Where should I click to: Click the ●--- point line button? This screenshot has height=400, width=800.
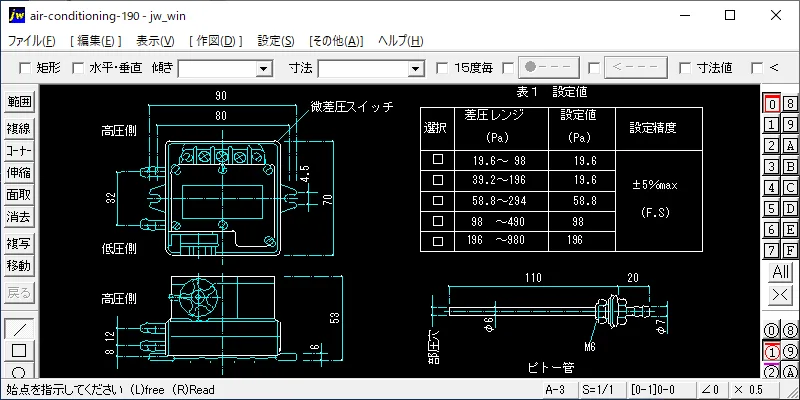coord(548,67)
